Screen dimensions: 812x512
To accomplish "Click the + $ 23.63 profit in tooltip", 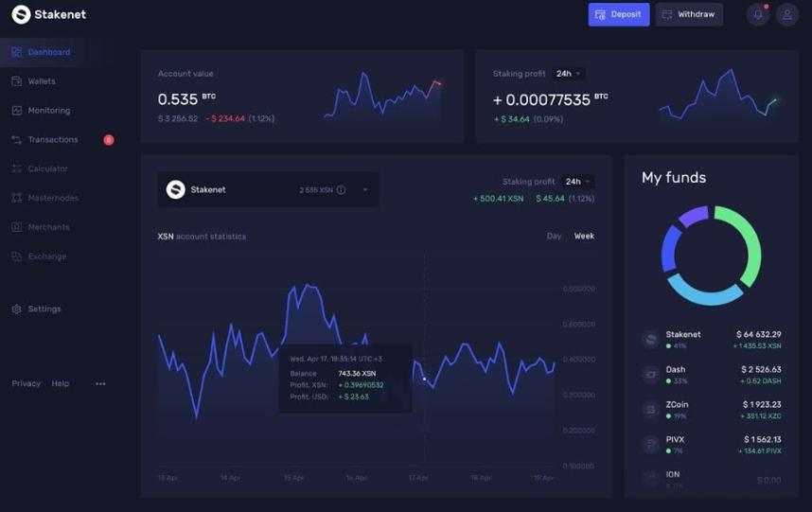I will pos(353,397).
